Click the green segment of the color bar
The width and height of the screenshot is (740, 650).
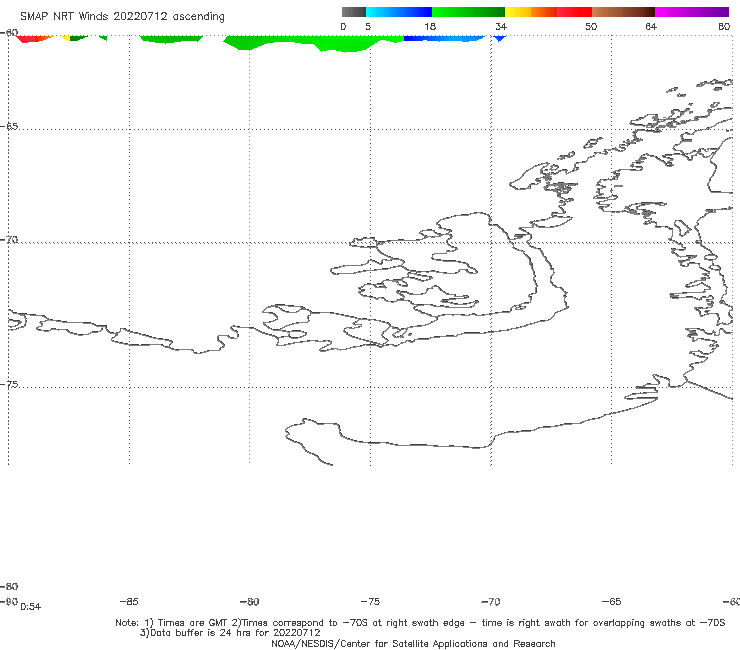click(x=468, y=12)
